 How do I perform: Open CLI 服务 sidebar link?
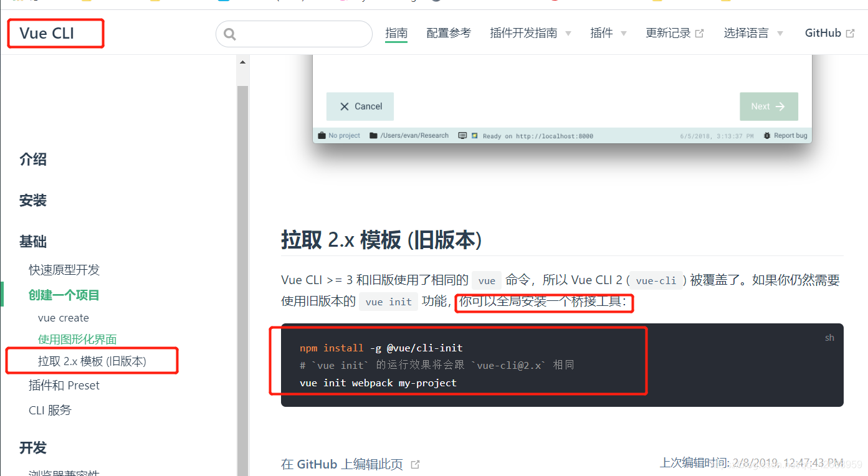point(50,410)
